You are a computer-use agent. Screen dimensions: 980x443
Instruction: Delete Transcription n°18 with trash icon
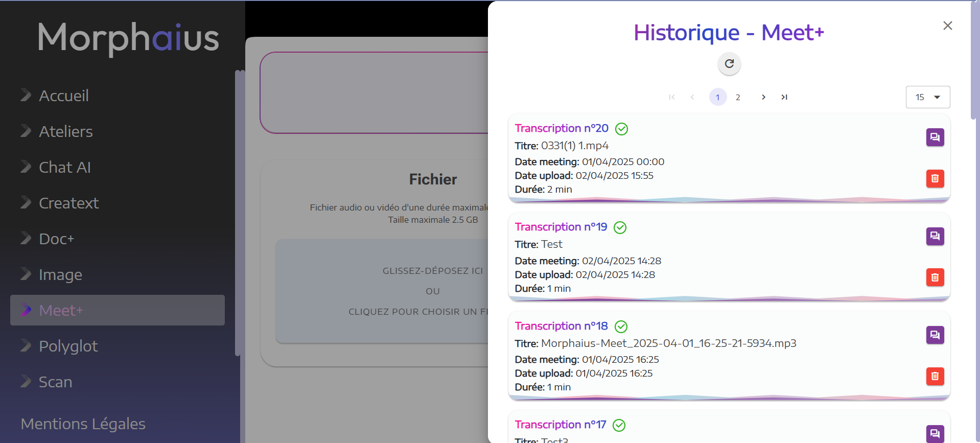pyautogui.click(x=935, y=377)
